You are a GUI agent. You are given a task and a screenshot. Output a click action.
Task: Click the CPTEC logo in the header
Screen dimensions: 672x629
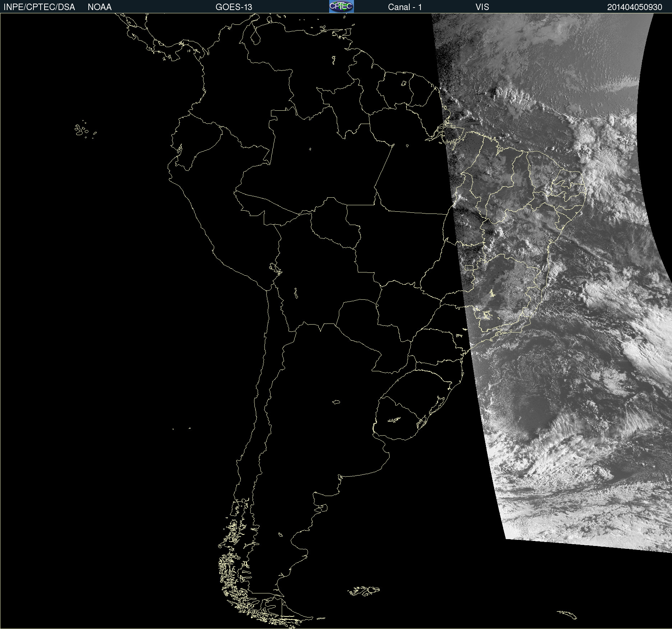(341, 6)
